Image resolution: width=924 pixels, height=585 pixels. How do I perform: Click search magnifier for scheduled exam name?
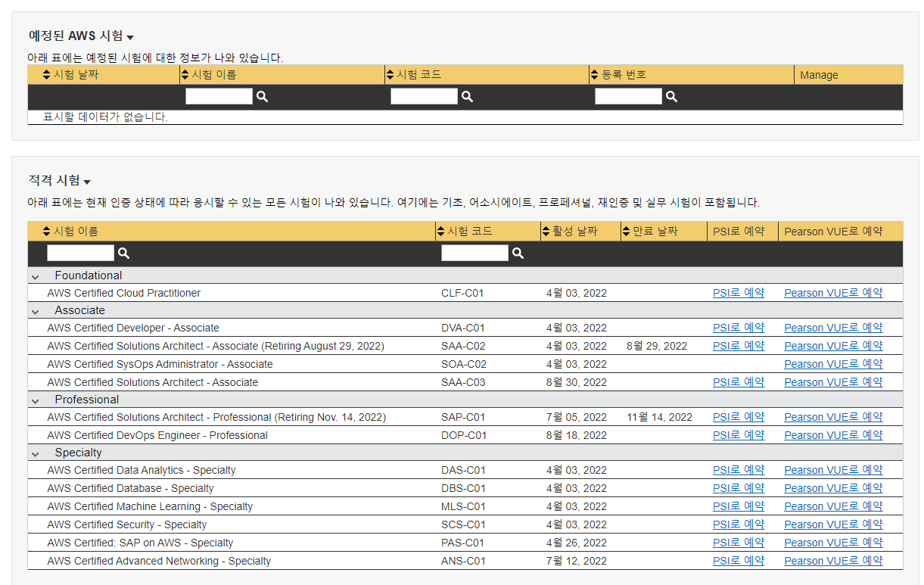coord(262,97)
